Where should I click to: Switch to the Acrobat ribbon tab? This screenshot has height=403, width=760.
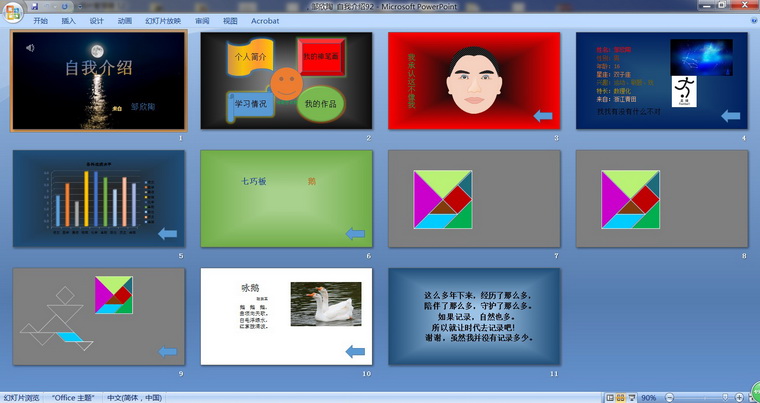[x=265, y=20]
